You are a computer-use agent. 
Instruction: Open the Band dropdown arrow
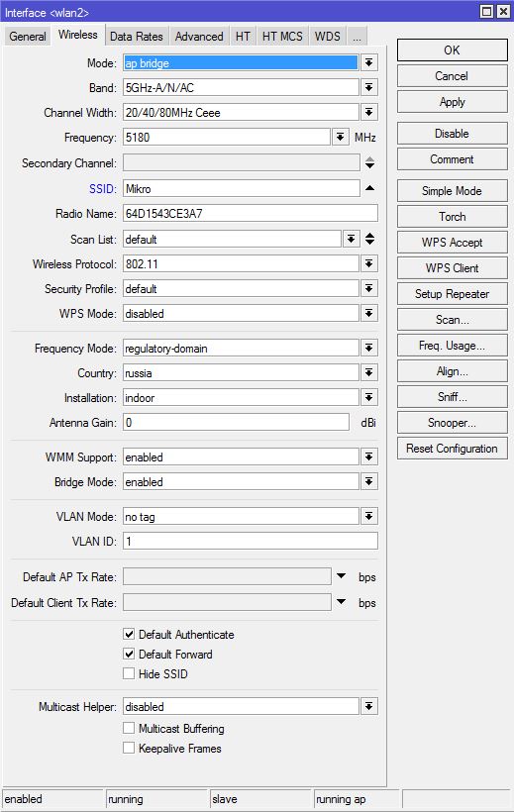pyautogui.click(x=369, y=87)
